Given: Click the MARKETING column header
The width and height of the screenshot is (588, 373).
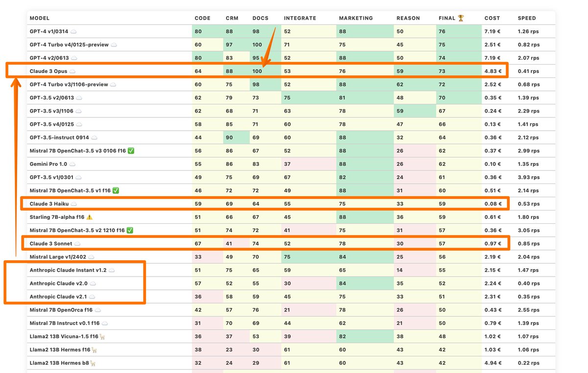Looking at the screenshot, I should (356, 18).
